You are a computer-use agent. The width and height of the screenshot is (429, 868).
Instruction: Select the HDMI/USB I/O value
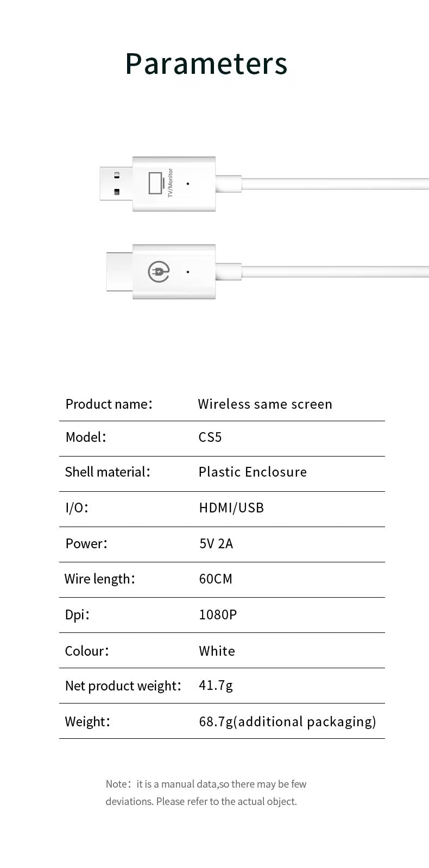tap(231, 508)
